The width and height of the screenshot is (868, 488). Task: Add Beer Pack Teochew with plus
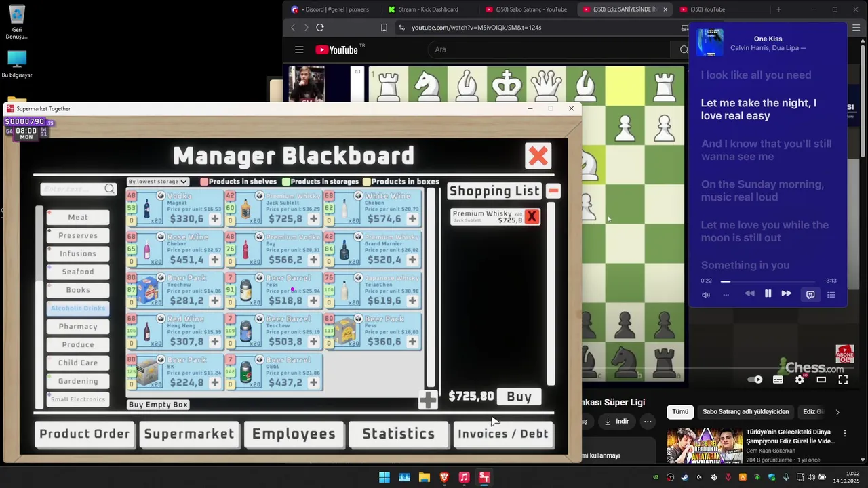(215, 301)
